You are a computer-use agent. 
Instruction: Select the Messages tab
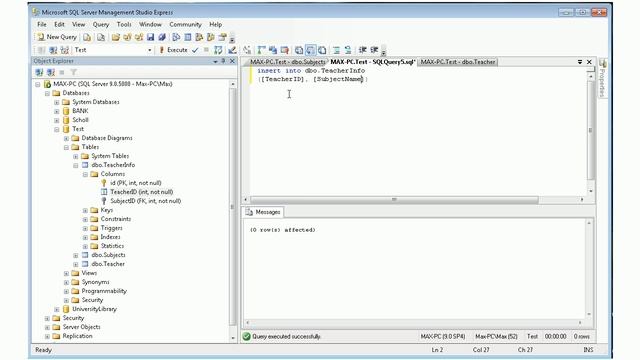263,212
